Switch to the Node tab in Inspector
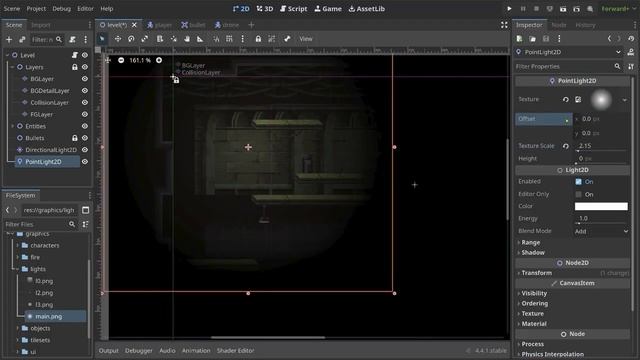 pyautogui.click(x=558, y=25)
